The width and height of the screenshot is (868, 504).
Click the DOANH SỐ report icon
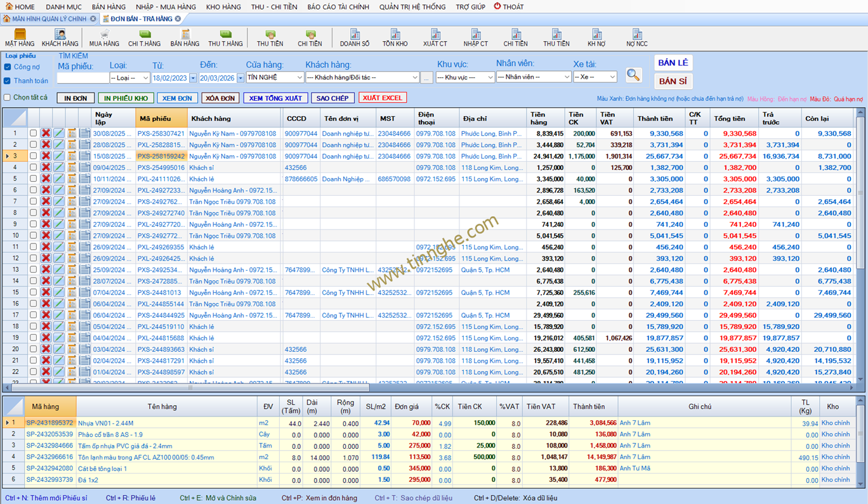pos(355,37)
